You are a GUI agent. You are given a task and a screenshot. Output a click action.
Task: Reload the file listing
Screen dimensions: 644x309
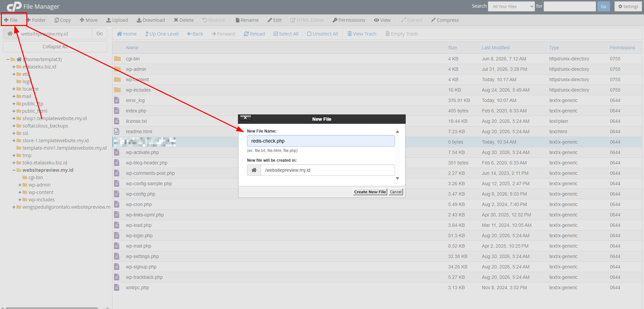254,34
